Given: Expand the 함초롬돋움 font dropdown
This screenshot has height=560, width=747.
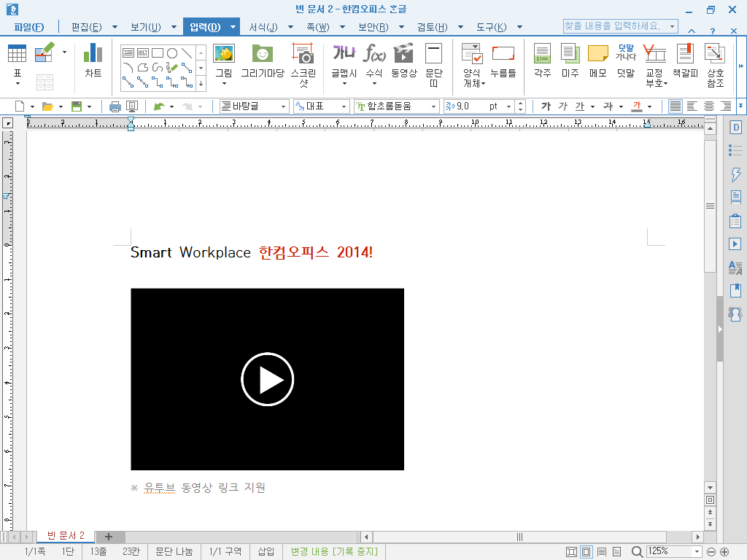Looking at the screenshot, I should (433, 106).
